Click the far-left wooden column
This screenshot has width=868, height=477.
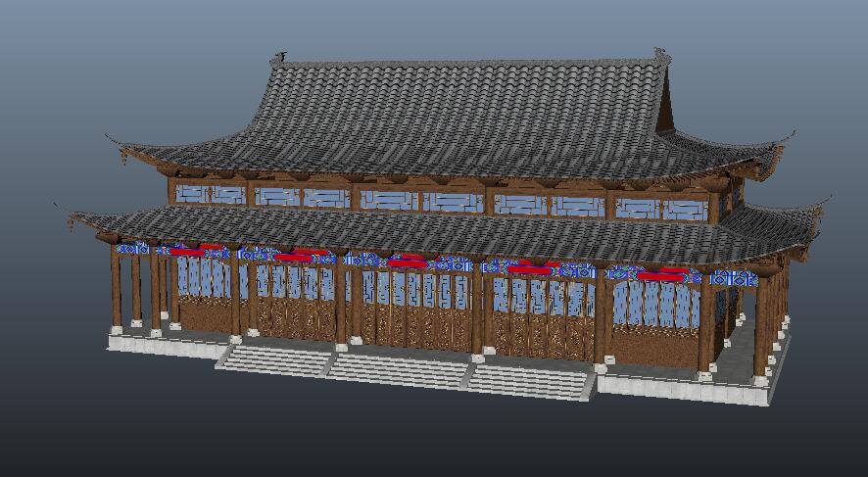tap(117, 284)
